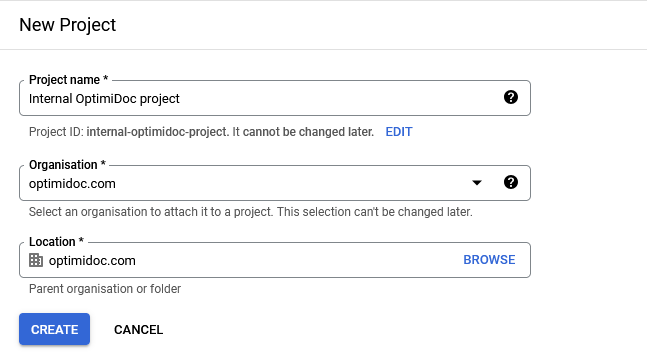Click 'This selection can't be changed later' text

click(x=375, y=212)
